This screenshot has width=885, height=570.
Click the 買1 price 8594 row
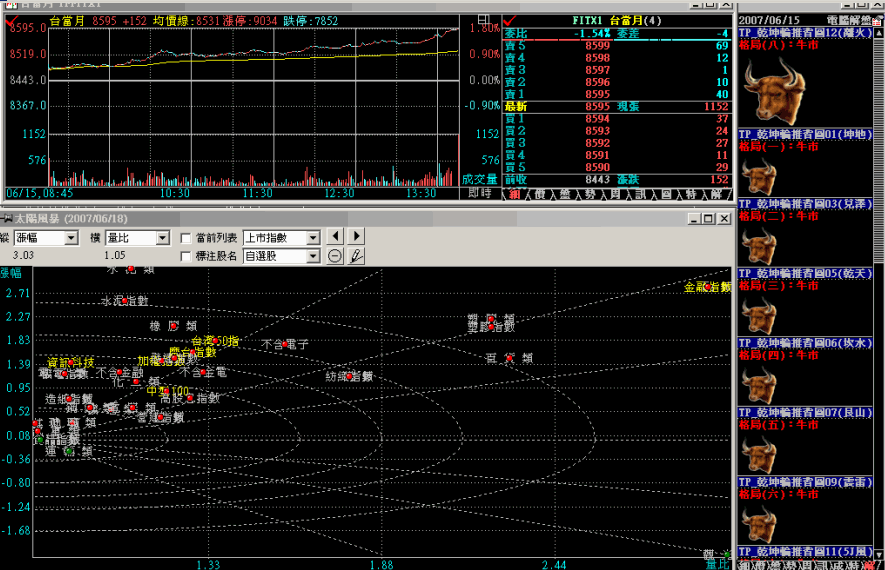tap(617, 119)
